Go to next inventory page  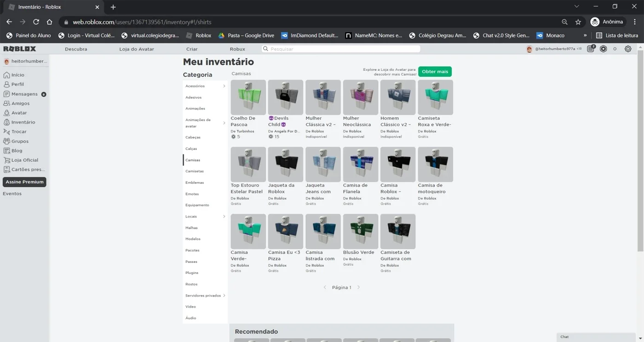(x=359, y=287)
